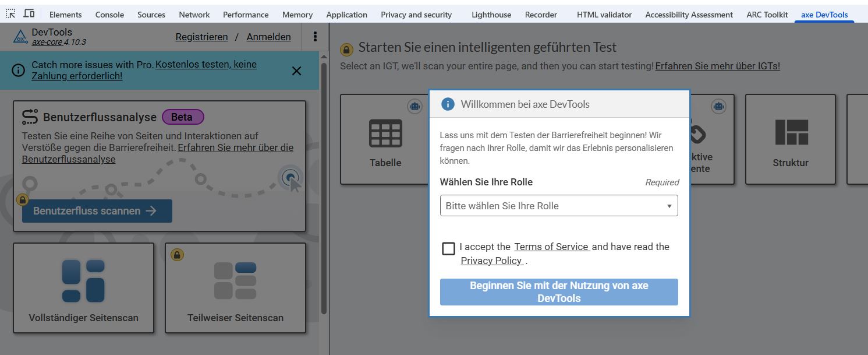
Task: Click the lock icon on Teilweiser Seitenscan
Action: (178, 254)
